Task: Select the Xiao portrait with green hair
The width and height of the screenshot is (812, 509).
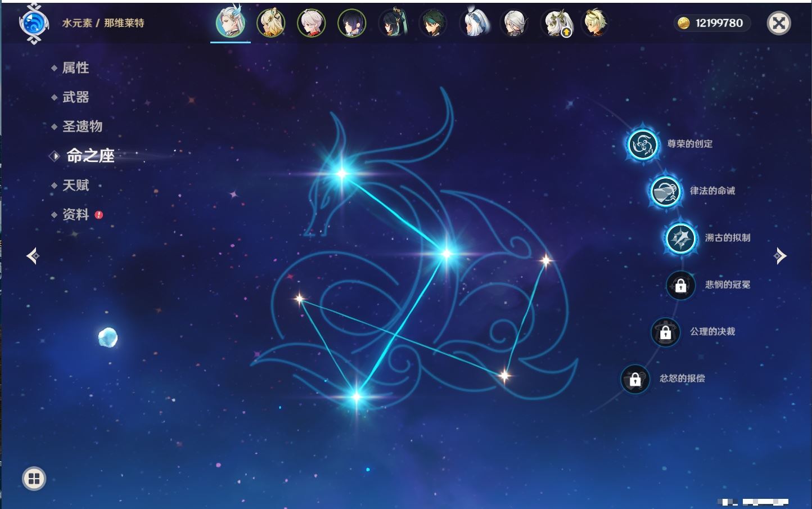Action: click(x=433, y=23)
